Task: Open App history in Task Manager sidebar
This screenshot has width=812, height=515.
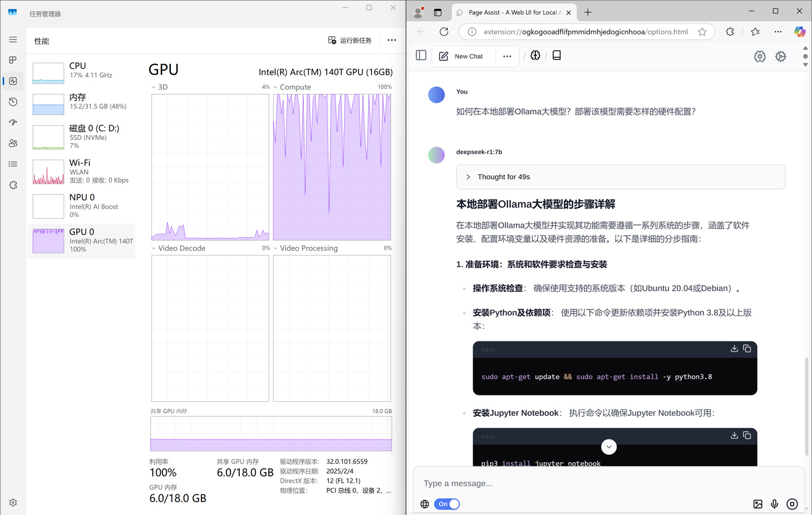Action: (x=13, y=102)
